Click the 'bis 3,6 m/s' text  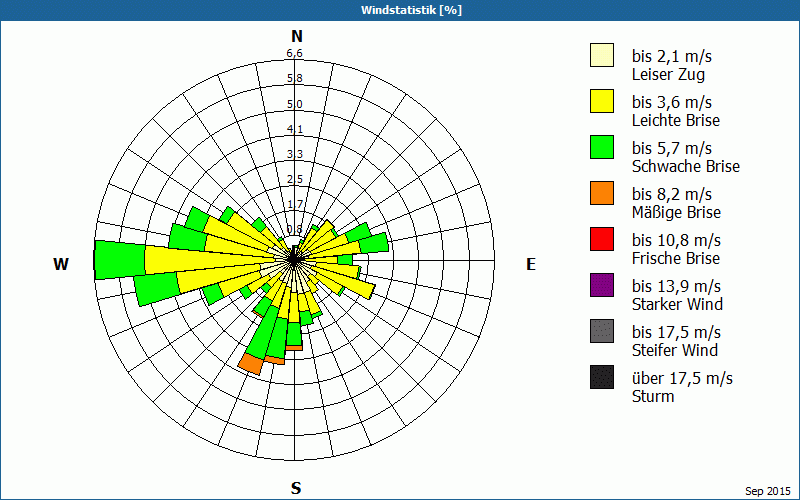pyautogui.click(x=671, y=102)
